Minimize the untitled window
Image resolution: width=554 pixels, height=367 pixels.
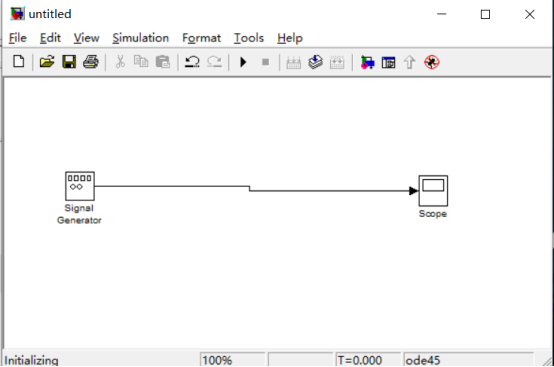442,14
